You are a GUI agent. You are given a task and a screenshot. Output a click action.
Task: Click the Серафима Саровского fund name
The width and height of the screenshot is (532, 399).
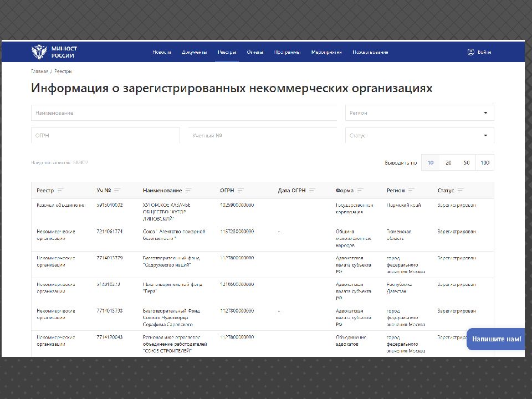[x=171, y=318]
